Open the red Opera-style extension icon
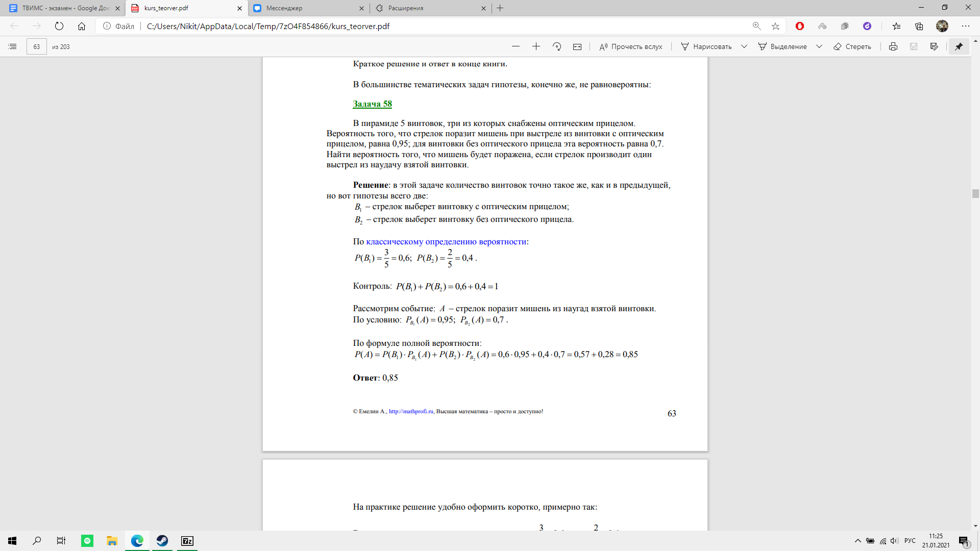Viewport: 980px width, 551px height. click(800, 26)
